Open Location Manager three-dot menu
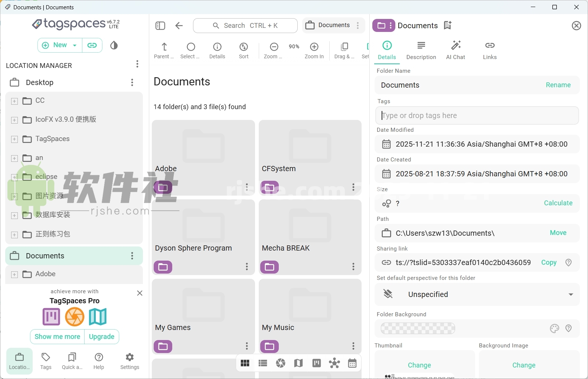588x379 pixels. (137, 64)
